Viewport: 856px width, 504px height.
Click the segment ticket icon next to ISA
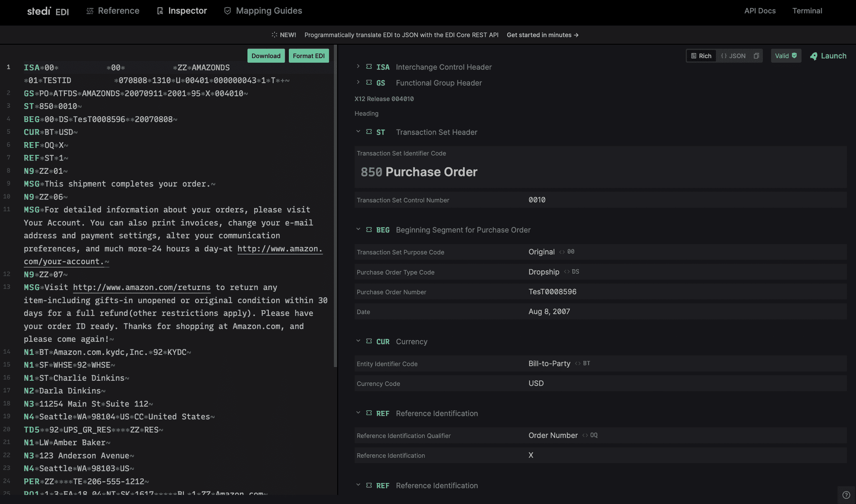point(369,67)
